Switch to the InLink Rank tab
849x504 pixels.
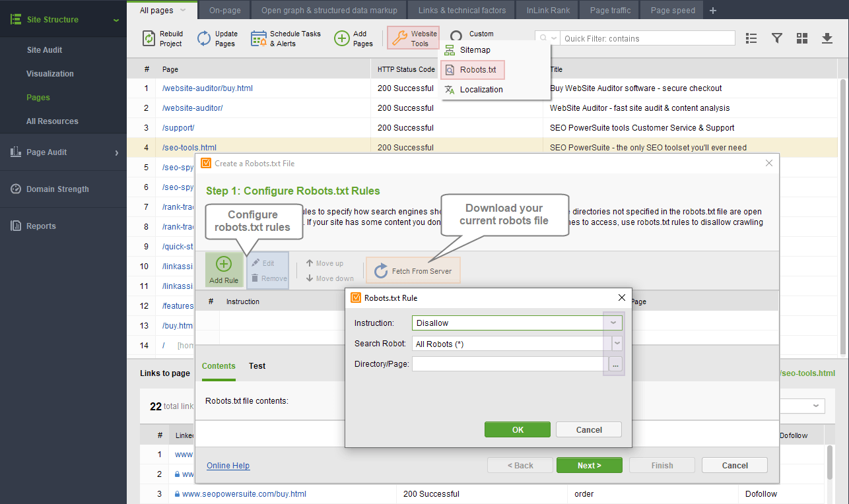pos(547,10)
